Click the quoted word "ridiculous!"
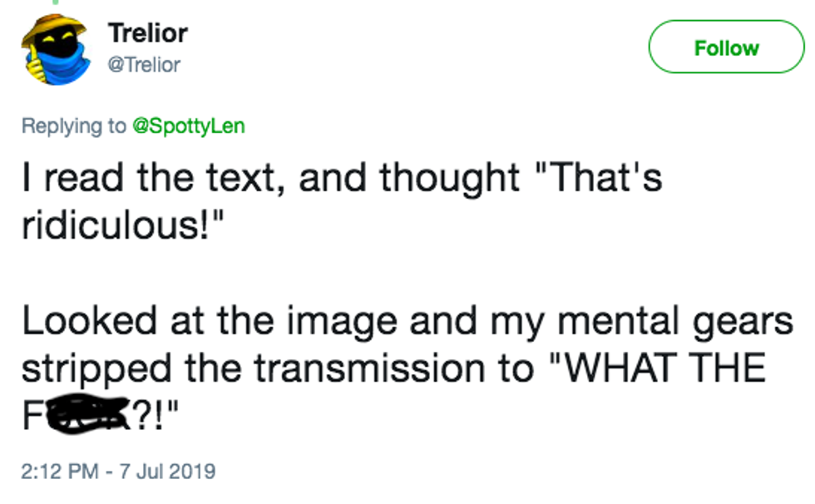This screenshot has width=815, height=504. [117, 228]
